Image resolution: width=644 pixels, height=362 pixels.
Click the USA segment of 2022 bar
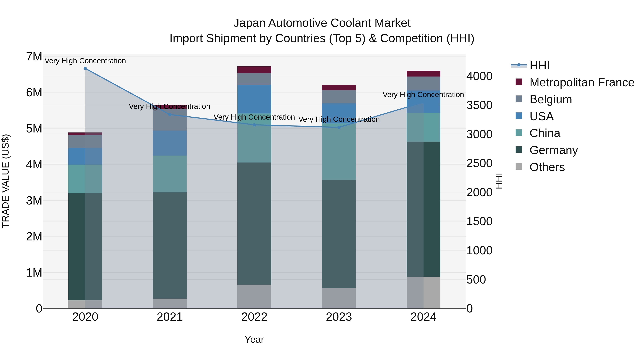(255, 99)
